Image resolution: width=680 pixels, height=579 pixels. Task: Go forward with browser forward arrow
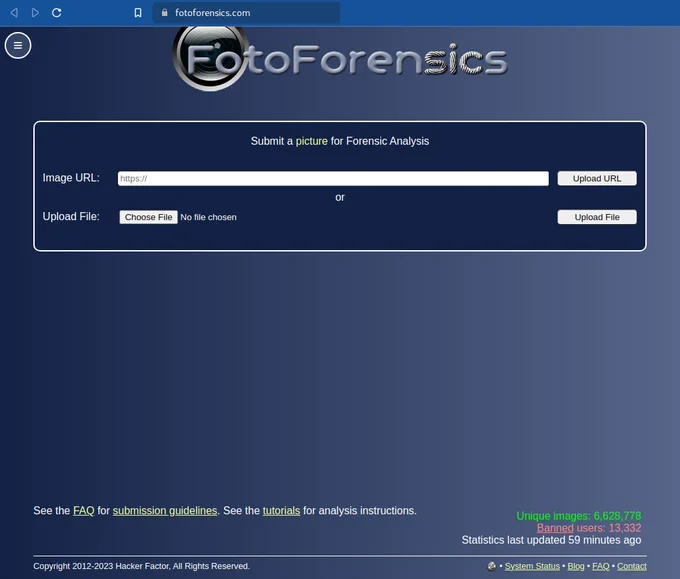[35, 13]
